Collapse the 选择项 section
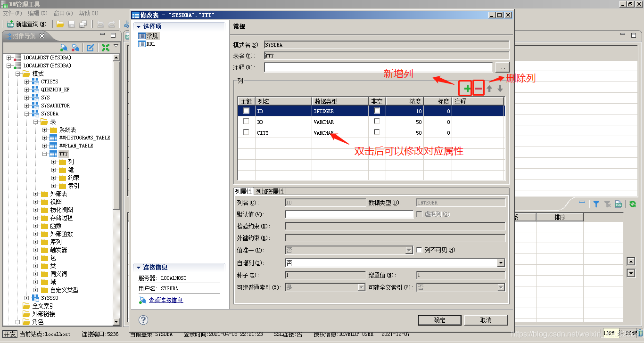The height and width of the screenshot is (343, 644). 139,27
